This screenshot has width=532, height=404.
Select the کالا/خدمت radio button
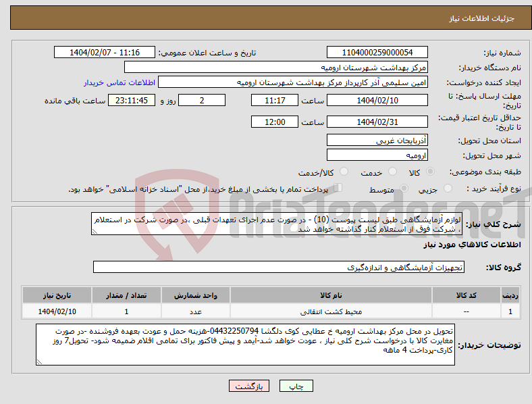click(x=344, y=172)
